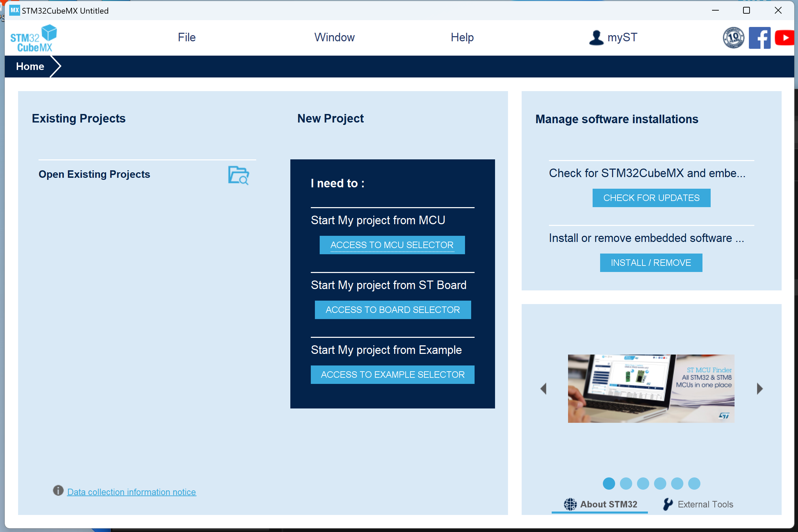
Task: Click ACCESS TO MCU SELECTOR button
Action: 392,245
